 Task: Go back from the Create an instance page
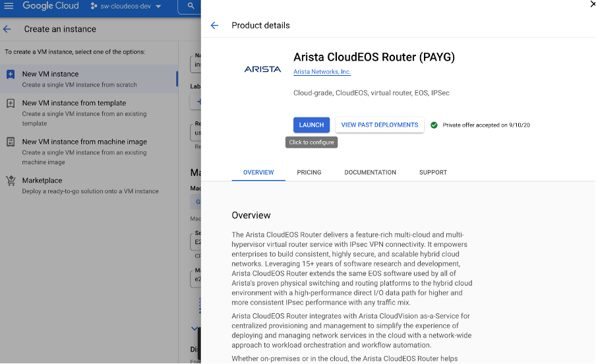tap(7, 29)
